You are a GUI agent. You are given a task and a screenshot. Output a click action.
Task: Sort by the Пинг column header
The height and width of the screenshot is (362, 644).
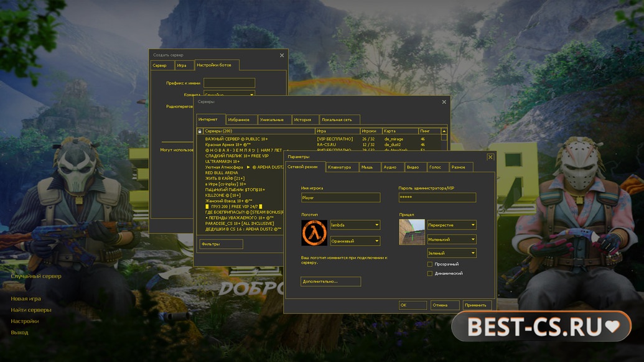(x=429, y=131)
